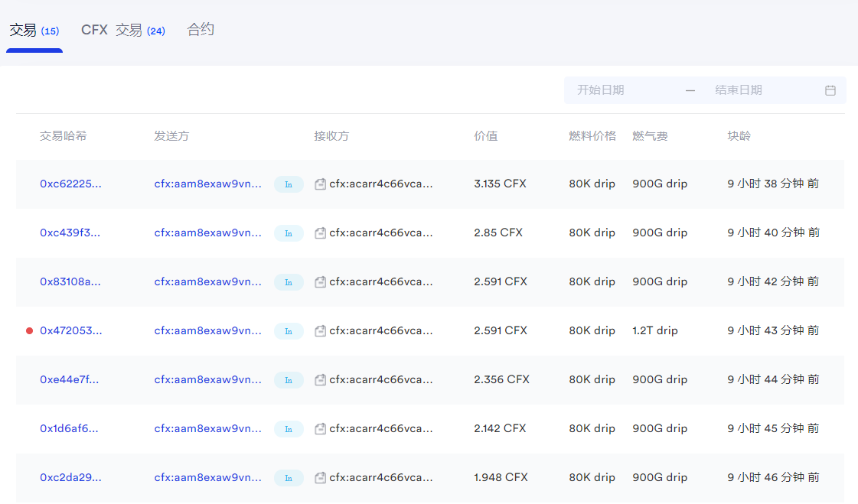
Task: Click red failed-status dot beside 0x472053
Action: pos(30,330)
